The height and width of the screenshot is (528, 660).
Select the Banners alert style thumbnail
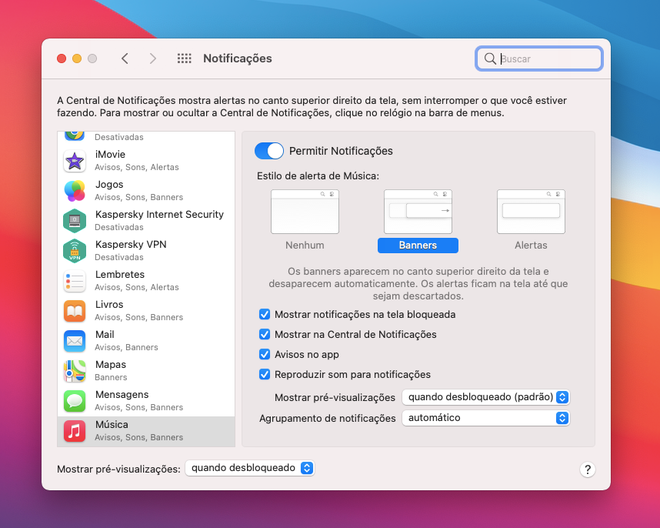(418, 211)
